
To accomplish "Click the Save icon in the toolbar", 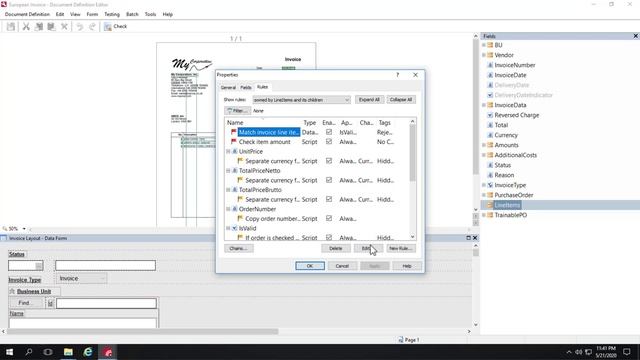I will coord(11,27).
